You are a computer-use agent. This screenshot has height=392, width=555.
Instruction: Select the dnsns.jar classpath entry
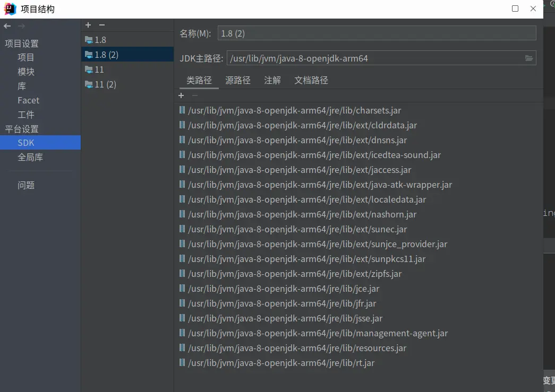coord(359,140)
